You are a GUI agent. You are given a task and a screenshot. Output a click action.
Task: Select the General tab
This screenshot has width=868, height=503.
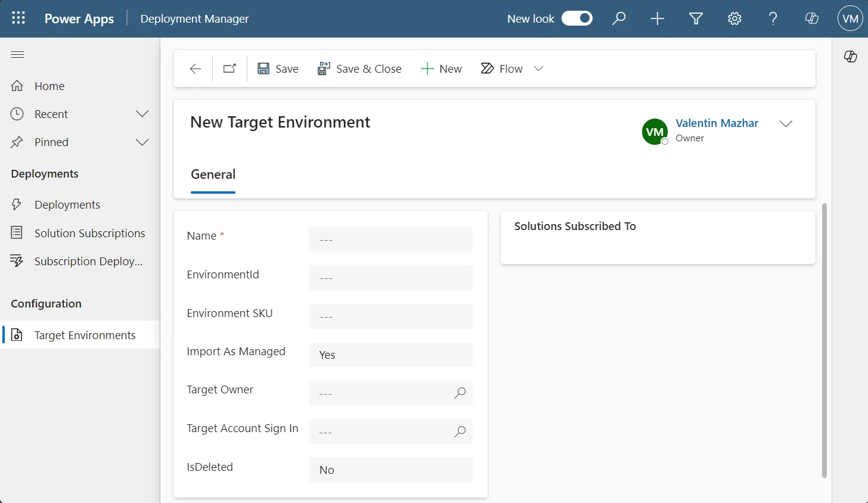point(213,175)
